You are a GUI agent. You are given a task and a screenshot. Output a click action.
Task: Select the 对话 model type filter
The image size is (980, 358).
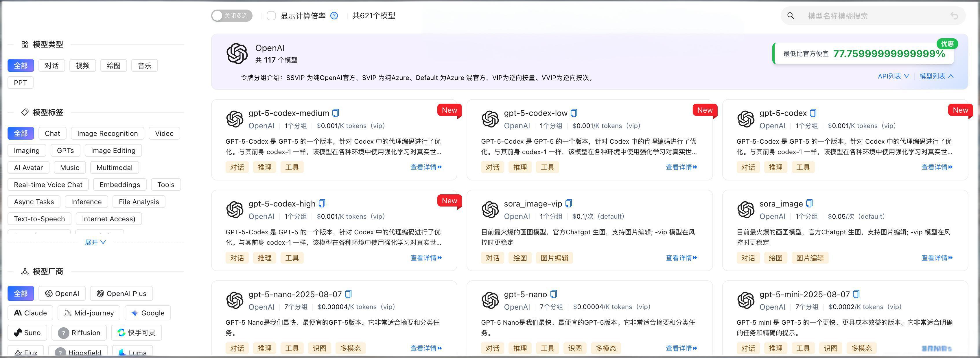coord(52,65)
